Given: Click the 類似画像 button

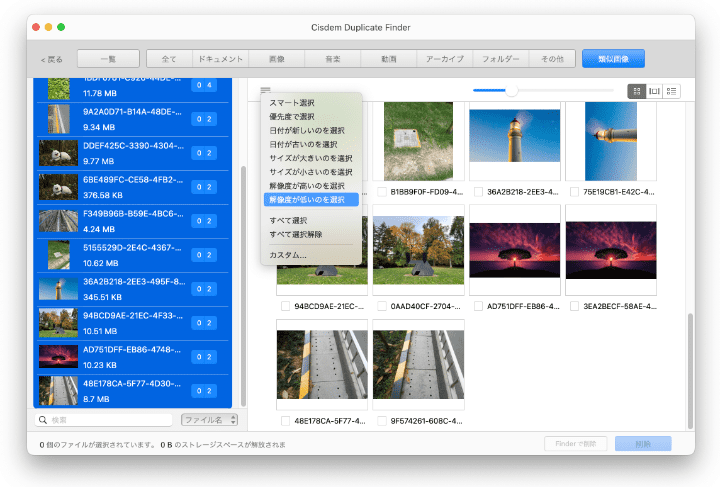Looking at the screenshot, I should [613, 59].
